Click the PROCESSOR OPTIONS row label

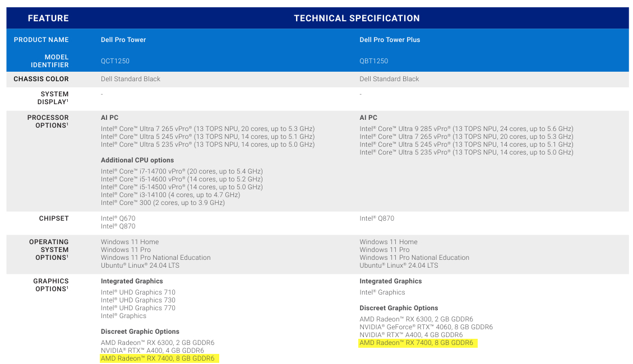point(48,122)
